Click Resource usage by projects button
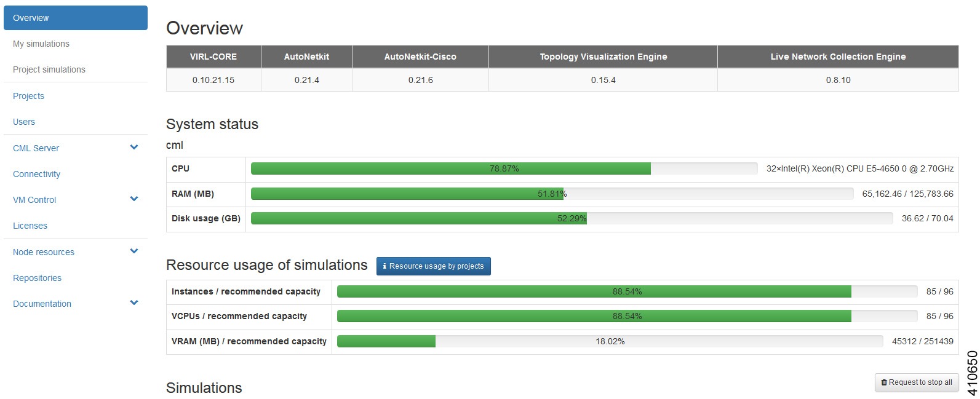The width and height of the screenshot is (980, 399). coord(434,266)
